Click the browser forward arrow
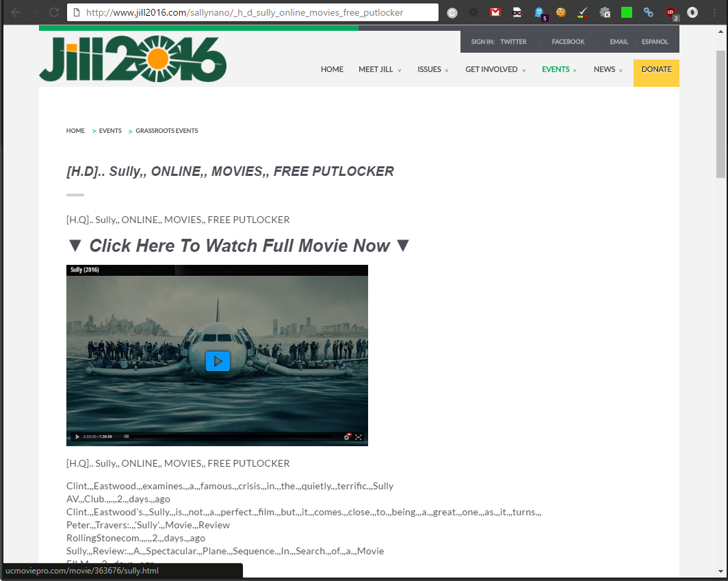Viewport: 728px width, 581px height. coord(35,12)
